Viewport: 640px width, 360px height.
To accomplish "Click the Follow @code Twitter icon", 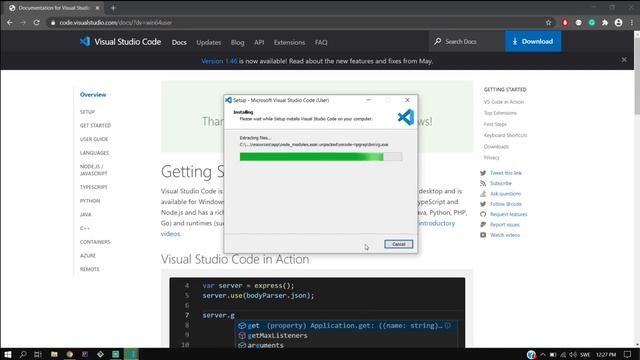I will tap(483, 204).
